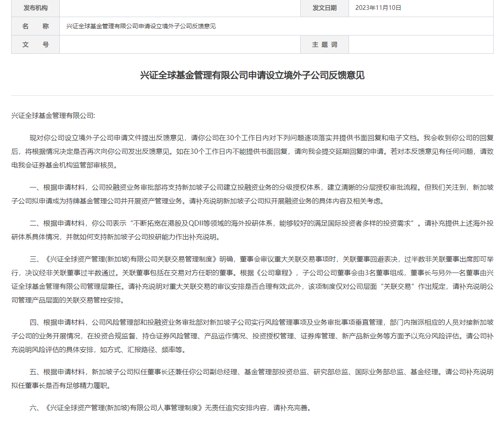This screenshot has height=425, width=504.
Task: Click the 文号 label cell
Action: [35, 44]
